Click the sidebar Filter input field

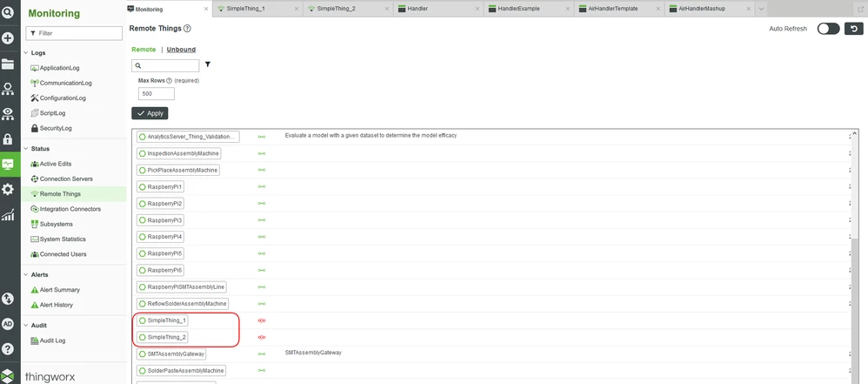(x=74, y=33)
